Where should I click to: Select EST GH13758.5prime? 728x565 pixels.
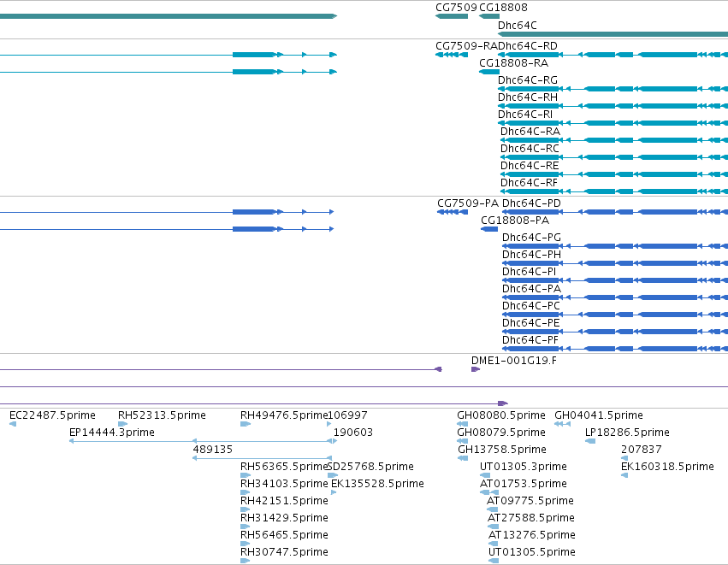coord(502,450)
